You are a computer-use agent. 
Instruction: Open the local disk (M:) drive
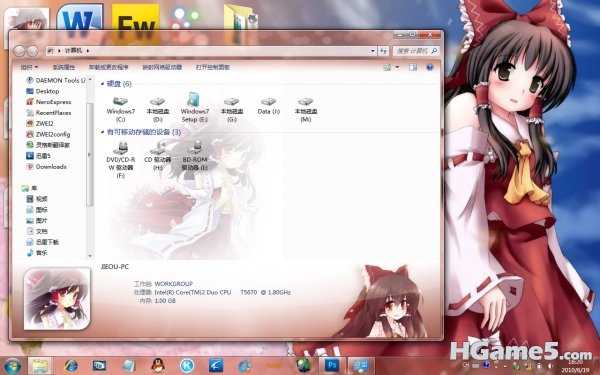pos(306,109)
